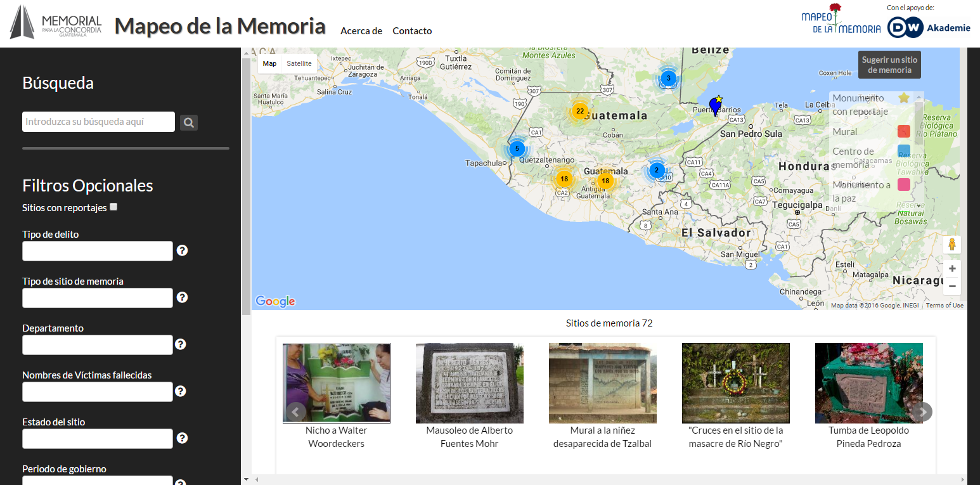Open the blue cluster marker showing 2
The image size is (980, 485).
(x=656, y=170)
